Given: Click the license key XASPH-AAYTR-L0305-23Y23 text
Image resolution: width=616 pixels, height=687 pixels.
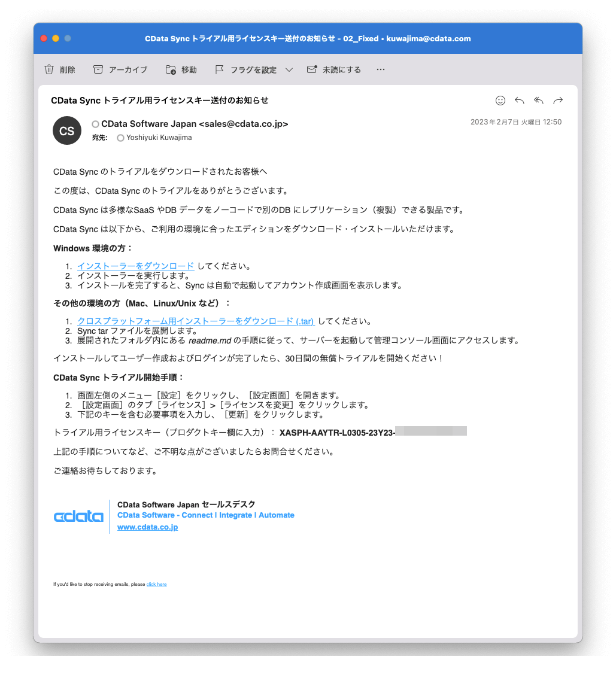Looking at the screenshot, I should (x=337, y=433).
